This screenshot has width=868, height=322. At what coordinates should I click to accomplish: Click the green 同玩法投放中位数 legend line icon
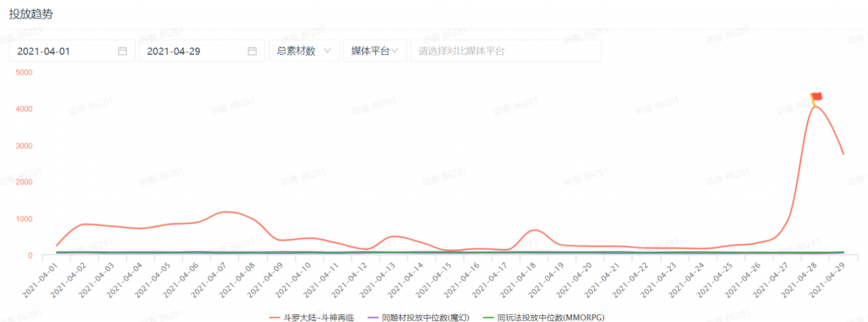[x=489, y=318]
